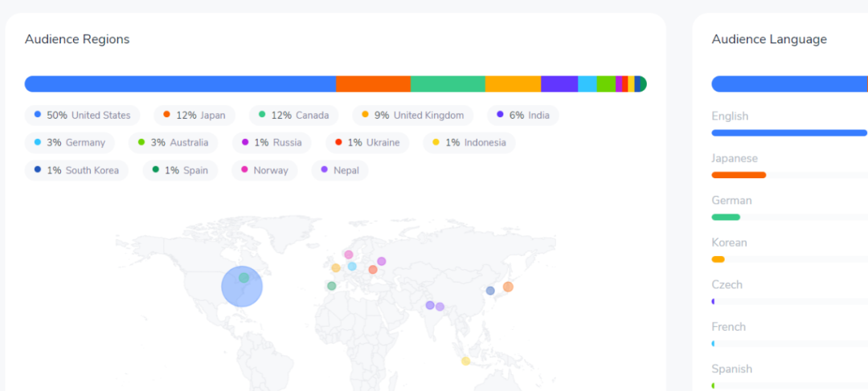Click the yellow Indonesia bubble on the map
Screen dimensions: 868x391
pos(466,361)
